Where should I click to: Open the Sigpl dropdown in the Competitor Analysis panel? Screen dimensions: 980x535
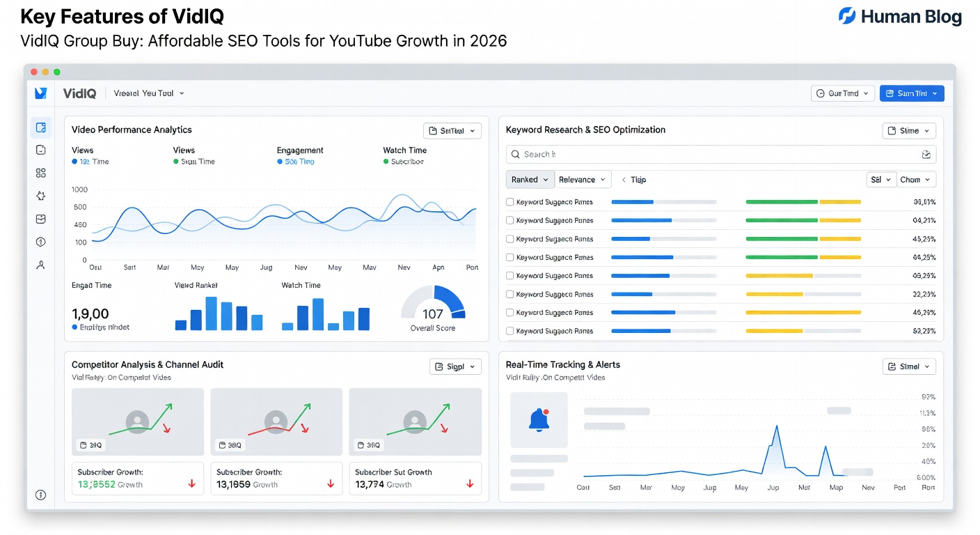pyautogui.click(x=455, y=366)
